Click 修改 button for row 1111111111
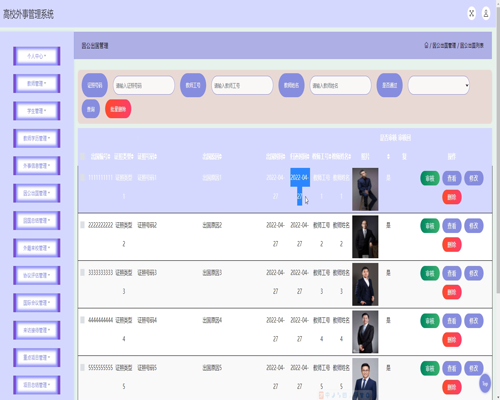 [474, 178]
